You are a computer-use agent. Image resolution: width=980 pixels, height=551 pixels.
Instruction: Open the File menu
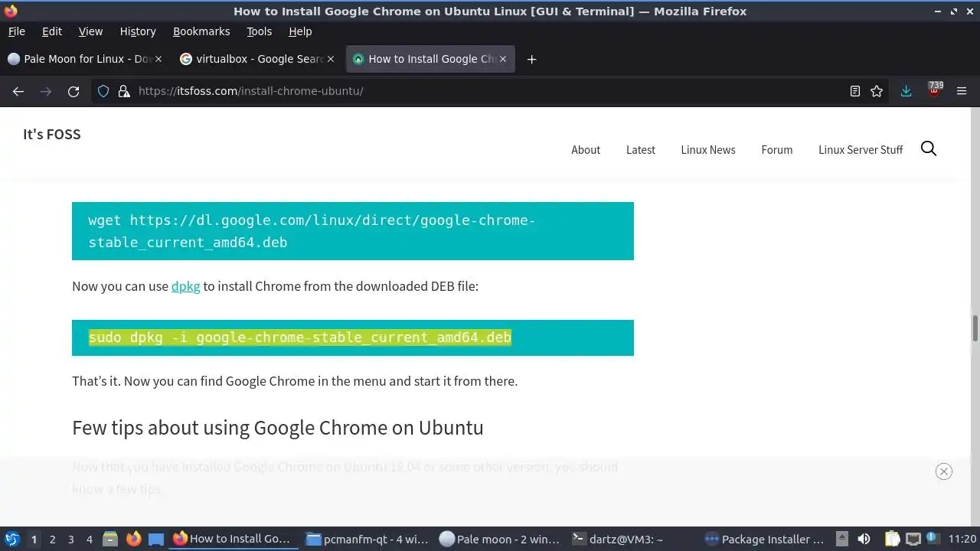(16, 31)
